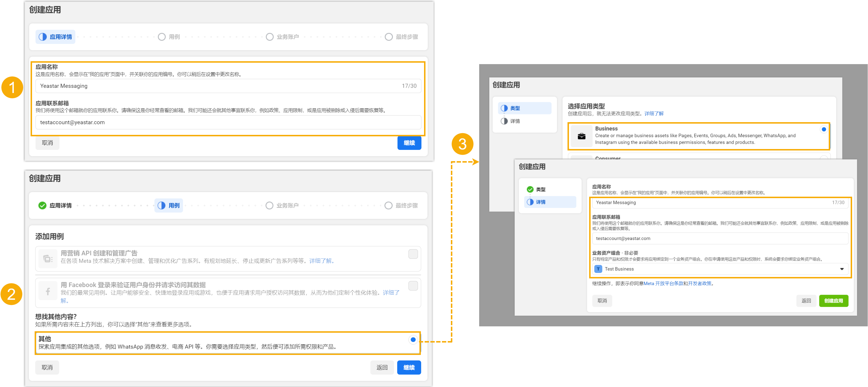This screenshot has width=868, height=387.
Task: Select the Business app type radio button
Action: coord(824,129)
